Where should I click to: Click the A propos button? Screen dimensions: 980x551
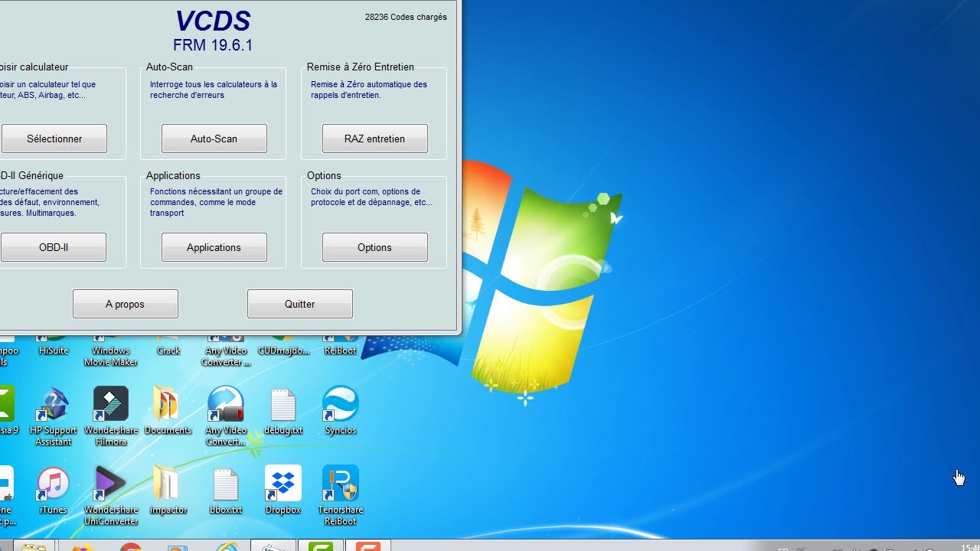[126, 304]
